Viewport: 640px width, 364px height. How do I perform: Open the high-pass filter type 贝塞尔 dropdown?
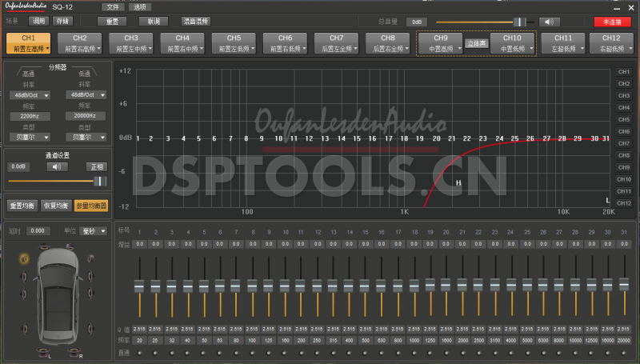click(30, 137)
